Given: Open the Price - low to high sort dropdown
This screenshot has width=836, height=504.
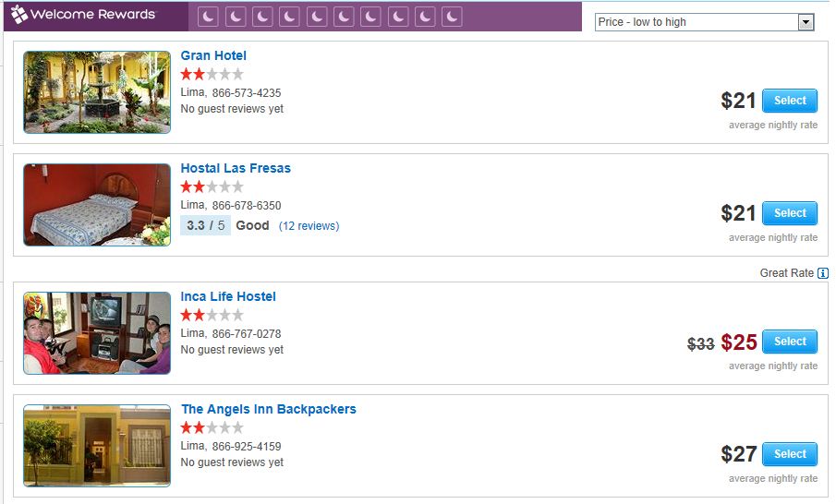Looking at the screenshot, I should (704, 22).
